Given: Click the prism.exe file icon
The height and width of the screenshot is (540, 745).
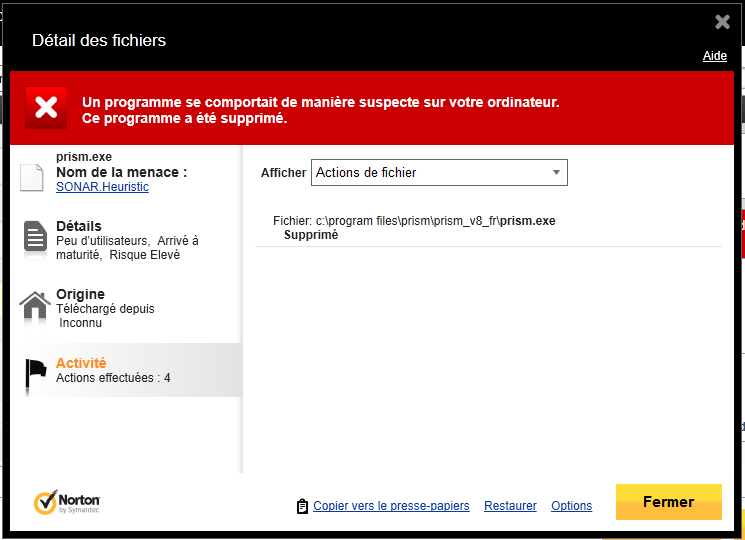Looking at the screenshot, I should click(x=33, y=177).
